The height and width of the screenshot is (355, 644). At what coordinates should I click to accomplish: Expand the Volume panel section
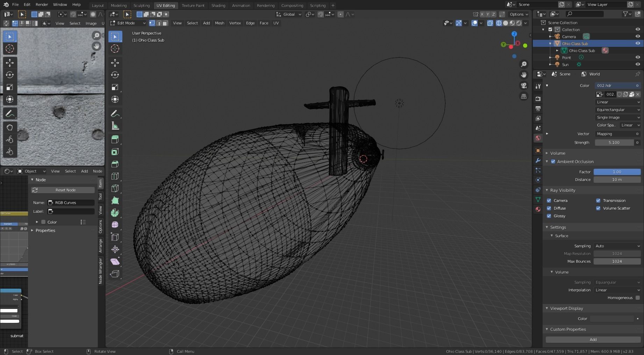[558, 153]
